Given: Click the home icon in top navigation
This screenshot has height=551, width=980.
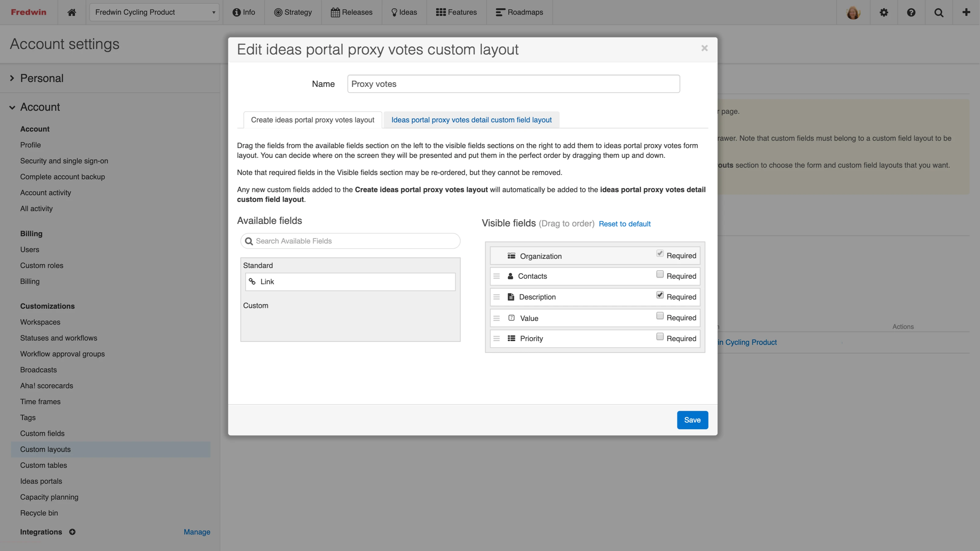Looking at the screenshot, I should coord(72,12).
